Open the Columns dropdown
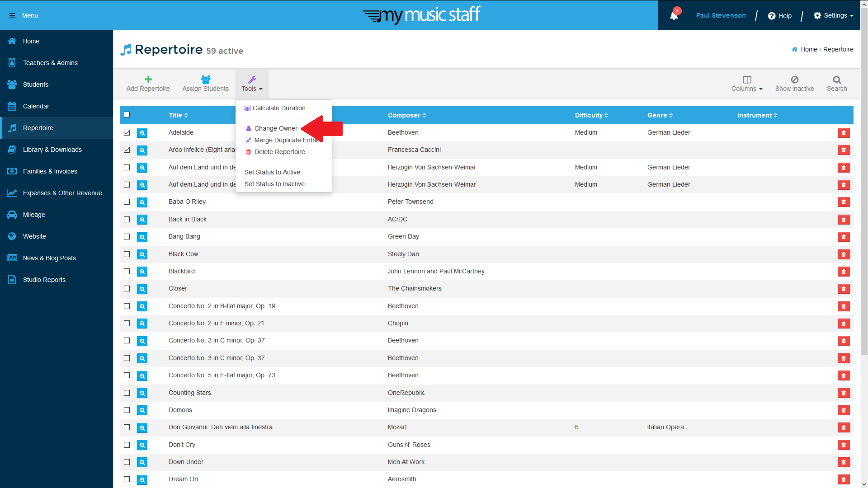The width and height of the screenshot is (868, 488). point(747,84)
